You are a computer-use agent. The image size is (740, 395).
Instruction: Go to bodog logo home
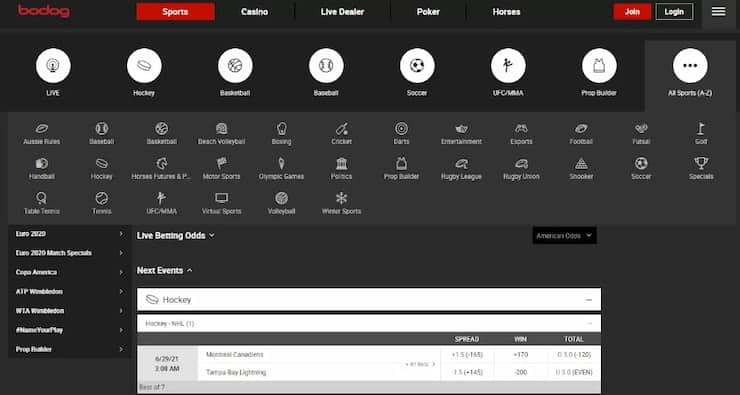click(x=44, y=11)
